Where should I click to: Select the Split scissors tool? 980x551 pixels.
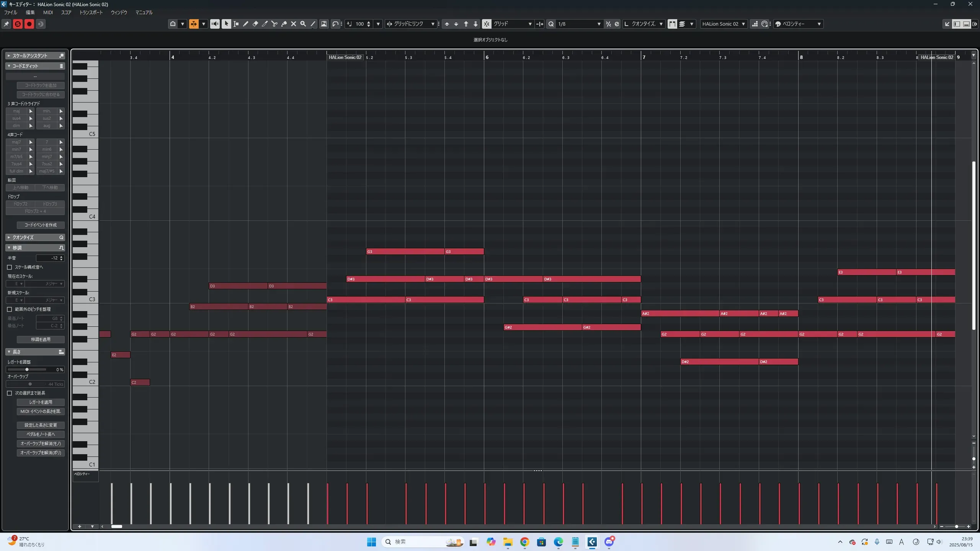[x=274, y=24]
